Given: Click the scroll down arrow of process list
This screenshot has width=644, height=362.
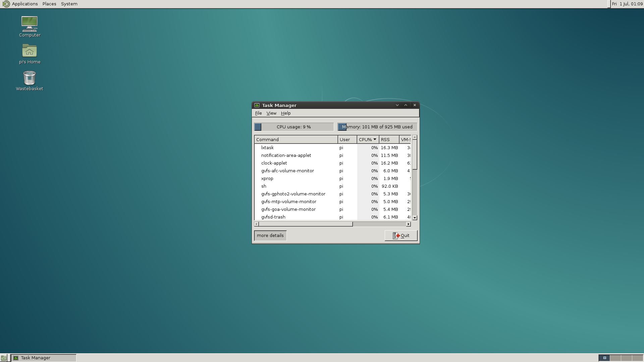Looking at the screenshot, I should click(x=415, y=218).
